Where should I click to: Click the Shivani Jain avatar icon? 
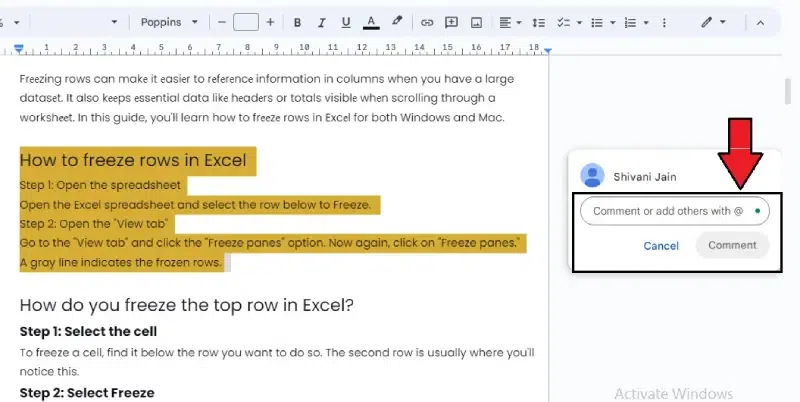[592, 175]
